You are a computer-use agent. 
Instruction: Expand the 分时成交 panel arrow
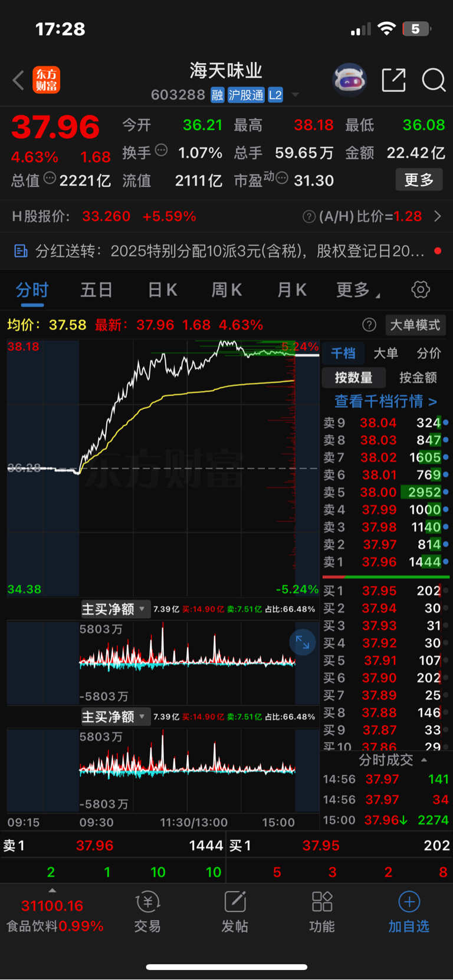[424, 760]
